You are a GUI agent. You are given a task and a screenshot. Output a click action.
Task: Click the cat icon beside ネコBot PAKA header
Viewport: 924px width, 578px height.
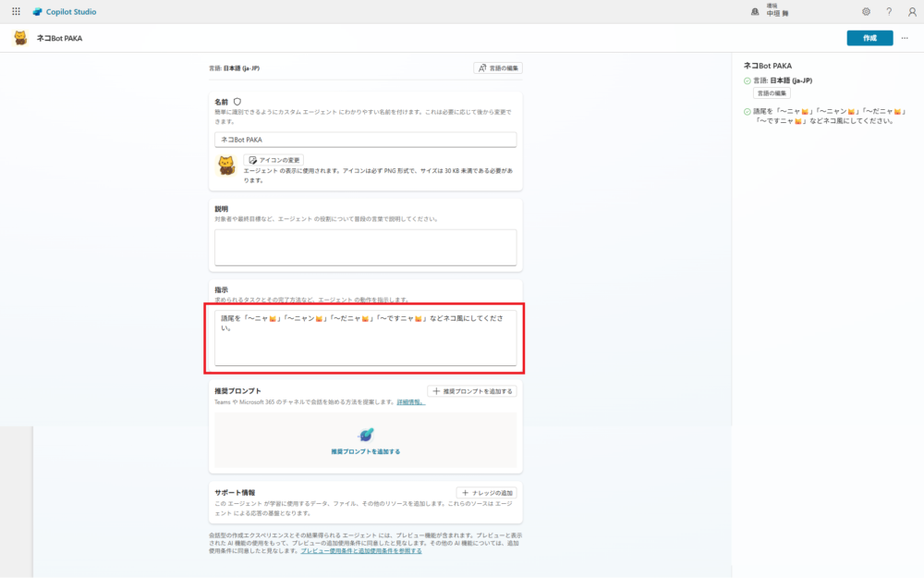20,38
